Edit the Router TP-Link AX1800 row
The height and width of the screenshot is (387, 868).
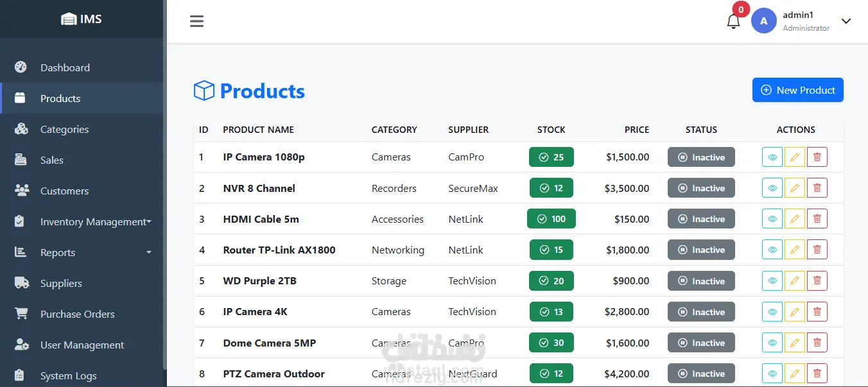[794, 250]
